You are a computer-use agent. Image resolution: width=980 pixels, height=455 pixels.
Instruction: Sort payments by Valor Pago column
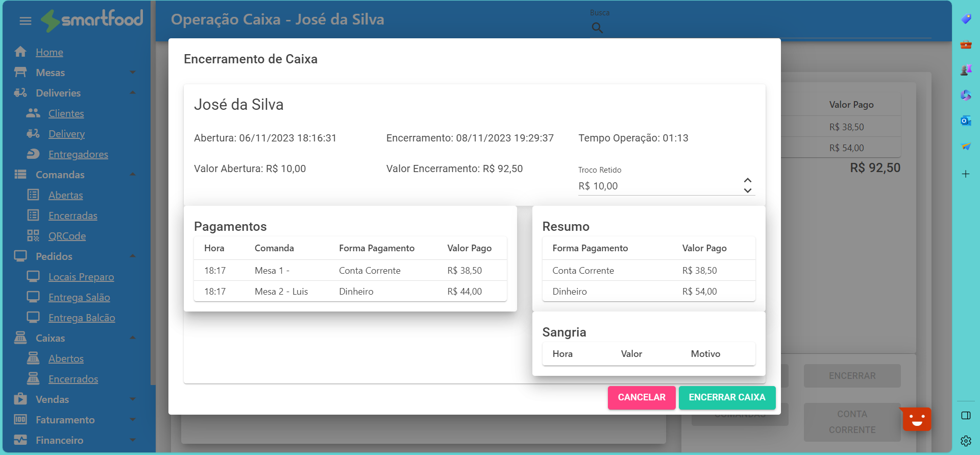click(469, 248)
